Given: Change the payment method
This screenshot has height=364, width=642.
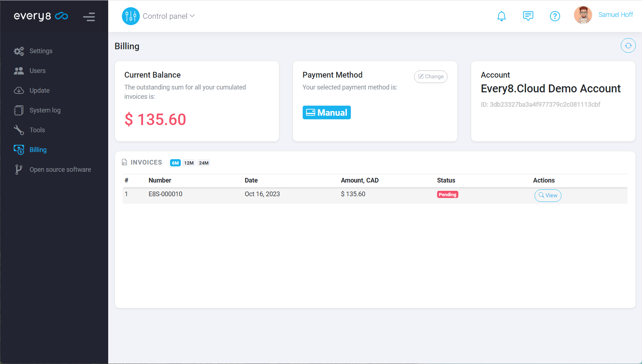Looking at the screenshot, I should point(431,77).
